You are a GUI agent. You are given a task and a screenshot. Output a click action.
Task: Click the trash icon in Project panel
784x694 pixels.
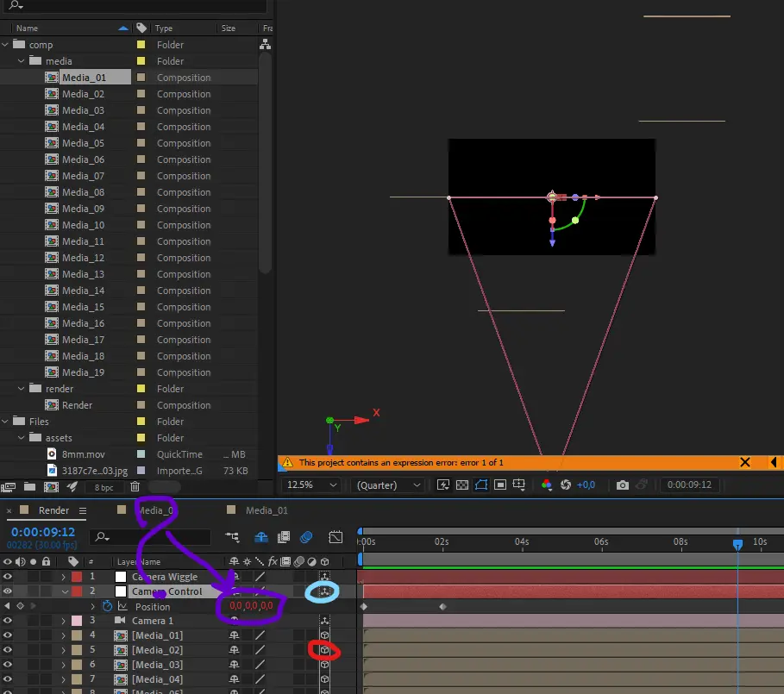(x=135, y=487)
